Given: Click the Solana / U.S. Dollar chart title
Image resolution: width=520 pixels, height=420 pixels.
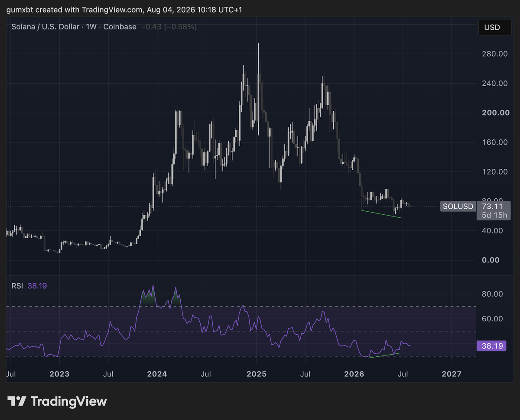Looking at the screenshot, I should click(74, 27).
